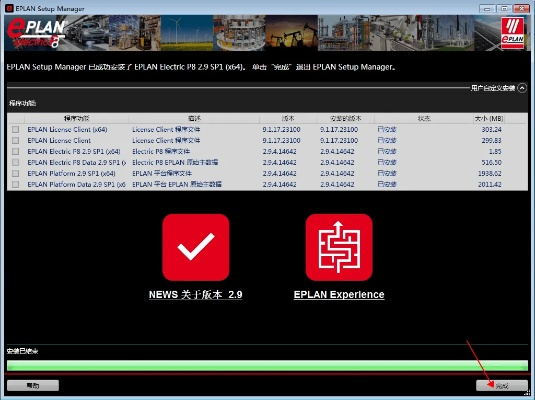Click the installed version column header

pos(345,118)
